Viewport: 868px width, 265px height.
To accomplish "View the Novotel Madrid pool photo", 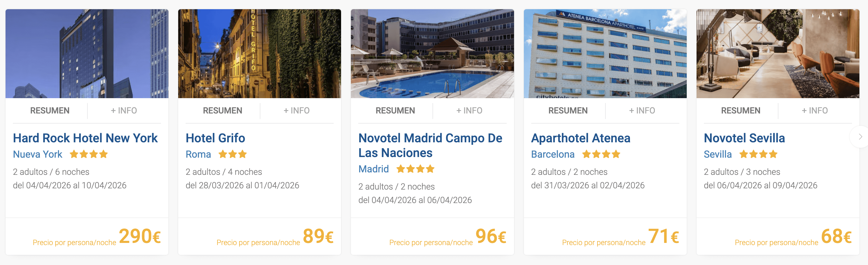I will coord(432,54).
